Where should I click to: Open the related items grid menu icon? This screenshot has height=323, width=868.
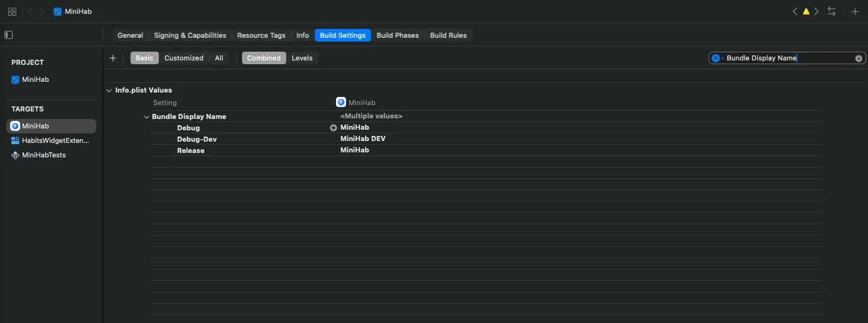pos(12,11)
